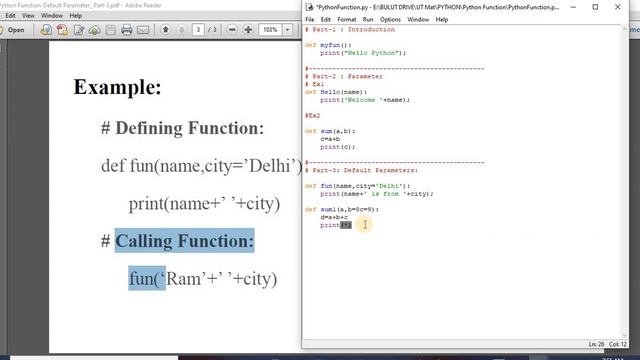Click the "fun('Ram'+' '+city)" line in PDF
Image resolution: width=640 pixels, height=360 pixels.
[x=202, y=279]
